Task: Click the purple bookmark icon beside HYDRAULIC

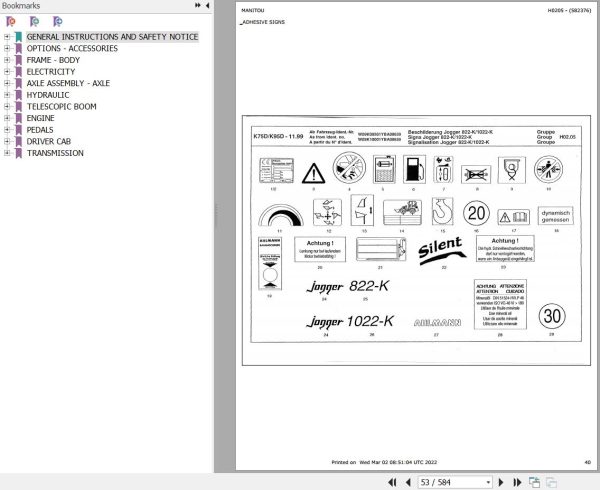Action: (x=18, y=95)
